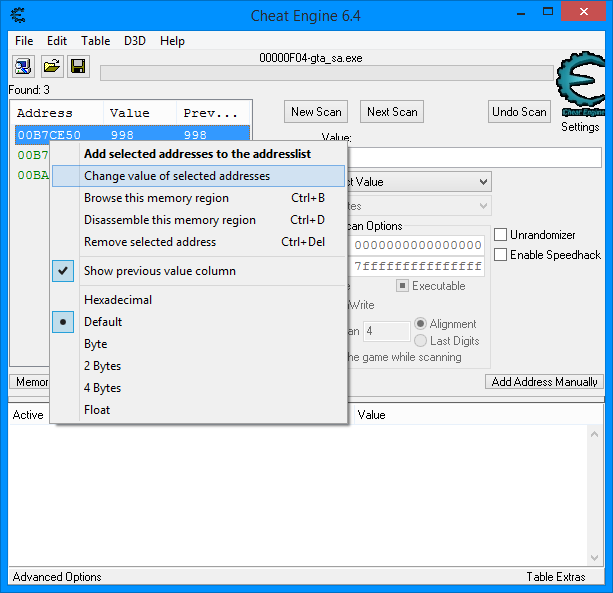Click the alignment value field showing 4
The image size is (613, 593).
click(386, 331)
